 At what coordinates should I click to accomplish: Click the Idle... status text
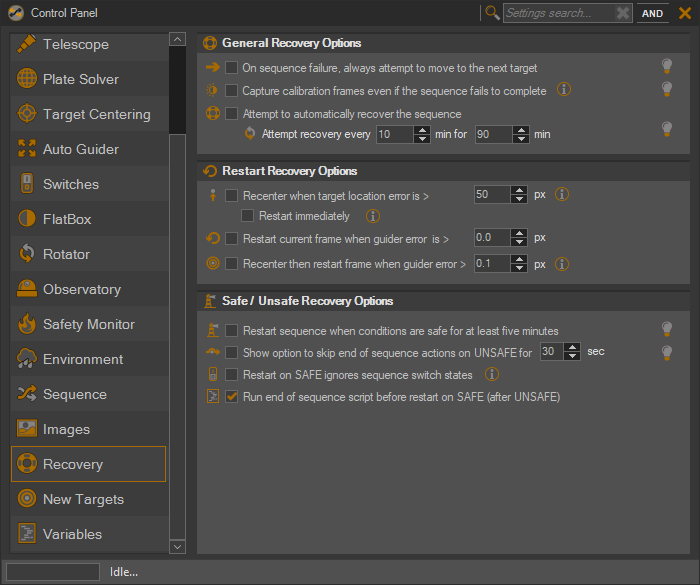click(x=124, y=572)
